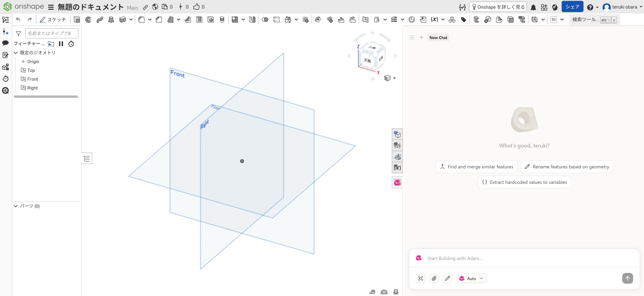Click the Undo arrow
Image resolution: width=644 pixels, height=296 pixels.
click(x=18, y=19)
